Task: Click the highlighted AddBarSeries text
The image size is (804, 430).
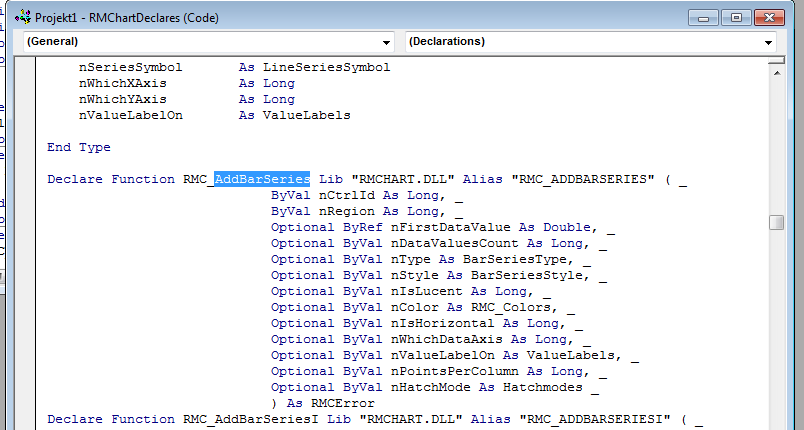Action: click(262, 179)
